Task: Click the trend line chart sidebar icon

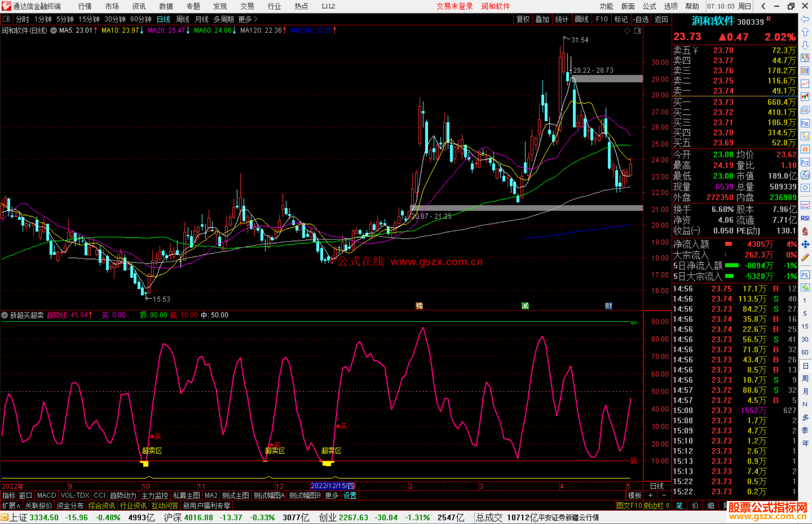Action: pyautogui.click(x=805, y=84)
